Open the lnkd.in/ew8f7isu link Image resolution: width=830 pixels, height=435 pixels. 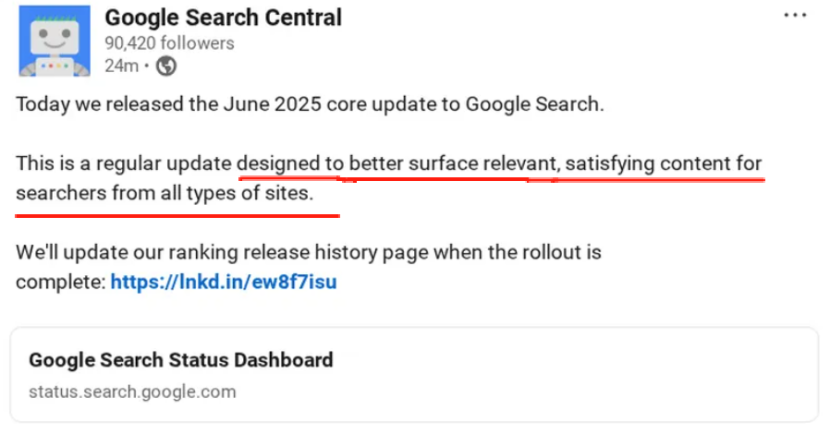223,282
